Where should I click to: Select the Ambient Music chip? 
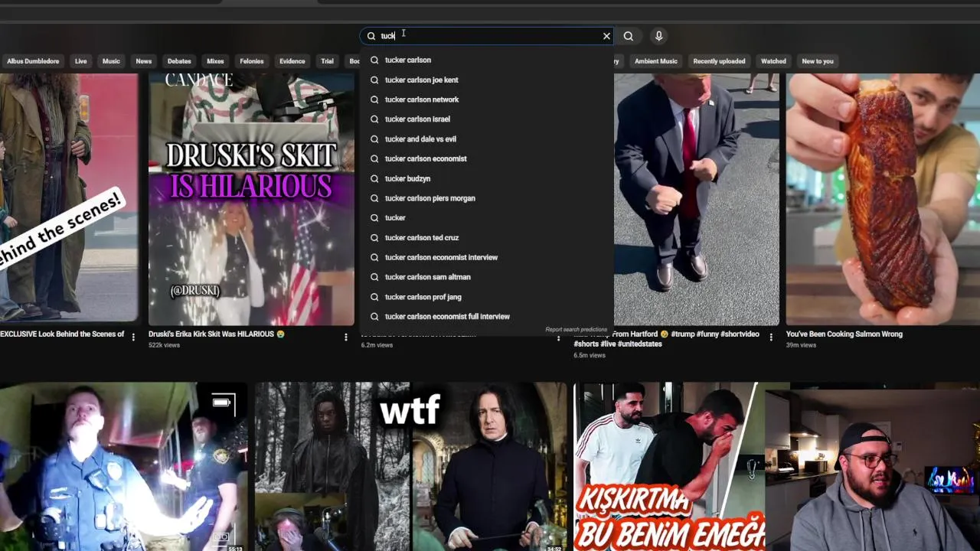click(x=656, y=61)
